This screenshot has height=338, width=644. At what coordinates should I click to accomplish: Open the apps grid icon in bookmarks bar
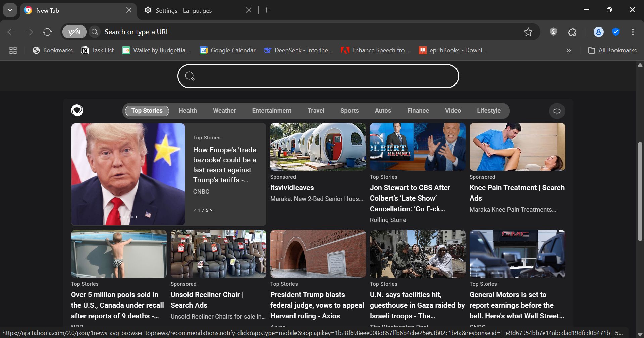click(x=13, y=50)
